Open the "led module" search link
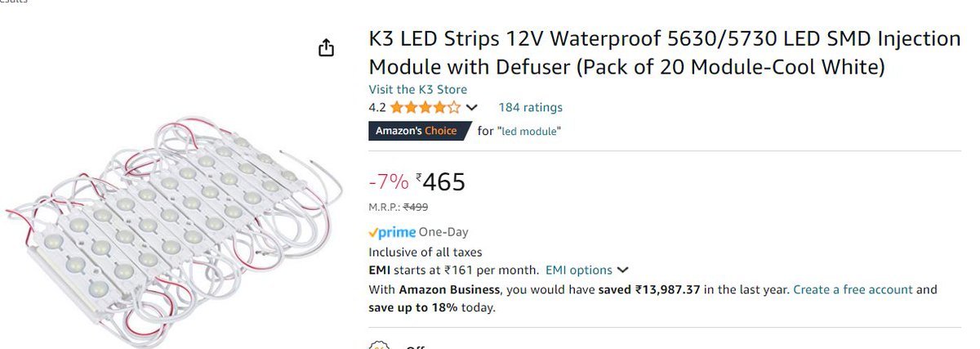Screen dimensions: 980x349 pyautogui.click(x=529, y=131)
